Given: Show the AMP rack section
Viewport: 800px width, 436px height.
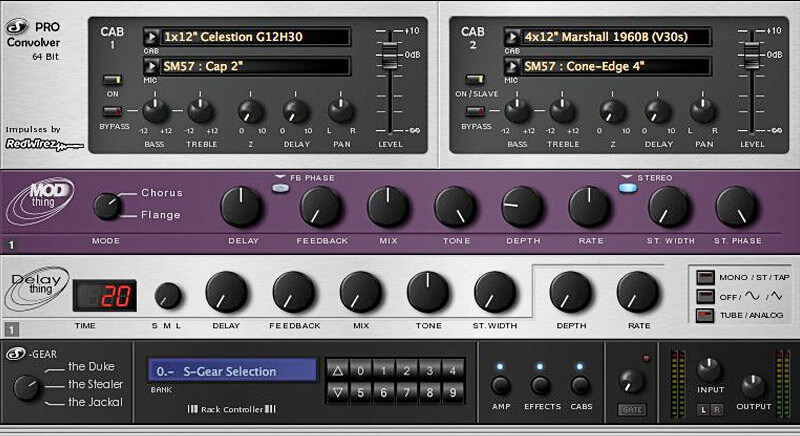Looking at the screenshot, I should (x=500, y=386).
